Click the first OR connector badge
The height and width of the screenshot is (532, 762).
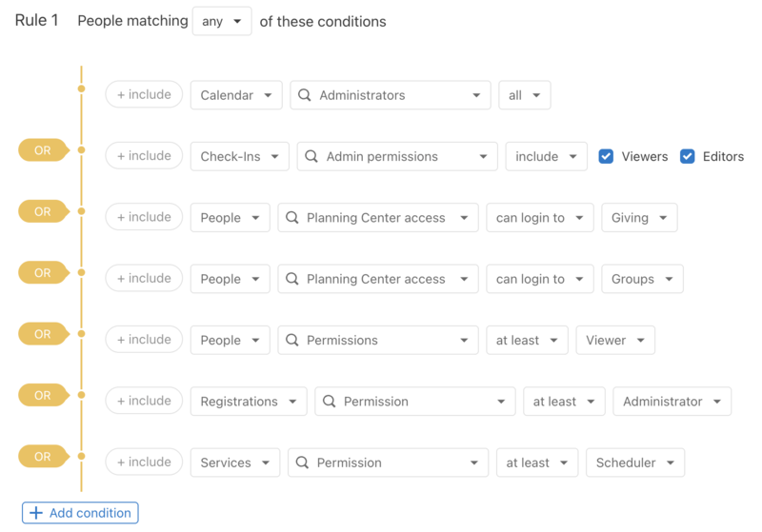(x=43, y=150)
